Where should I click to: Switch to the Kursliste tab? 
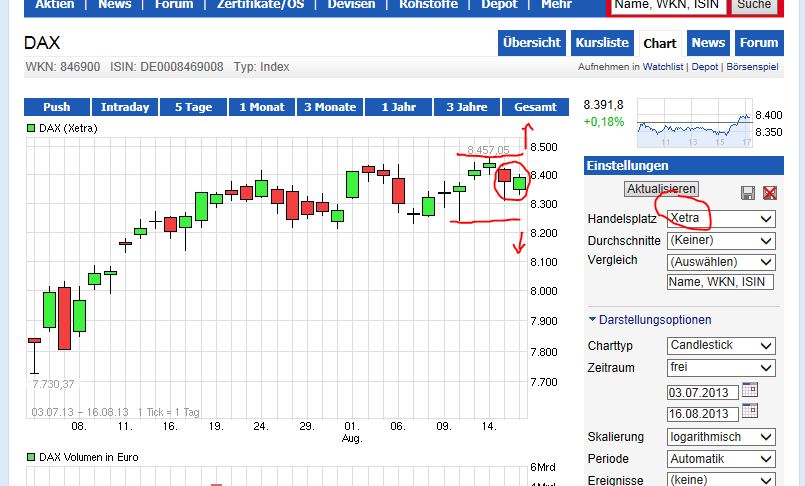[602, 43]
